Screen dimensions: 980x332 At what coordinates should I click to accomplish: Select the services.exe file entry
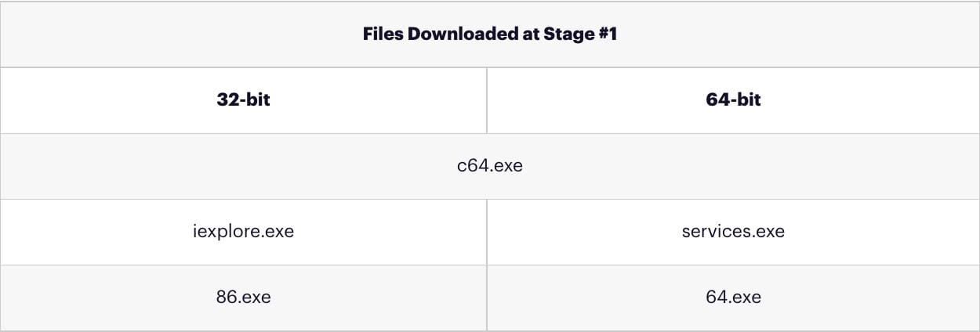[733, 232]
